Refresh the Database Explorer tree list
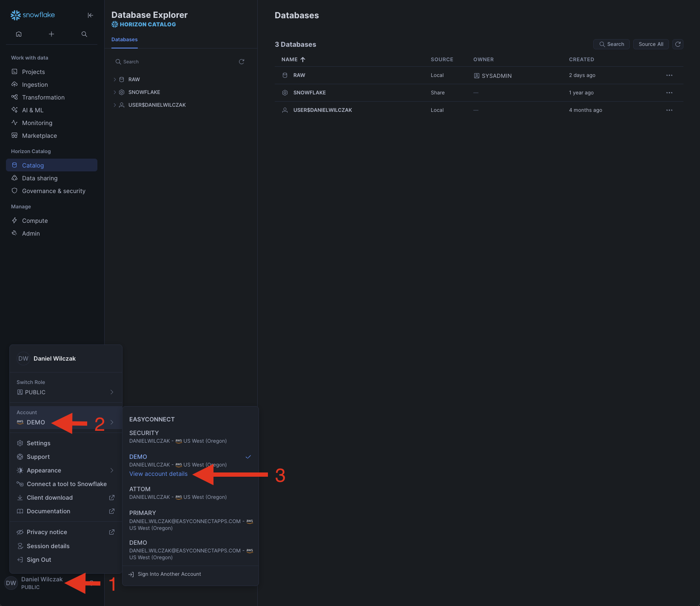 click(x=242, y=62)
